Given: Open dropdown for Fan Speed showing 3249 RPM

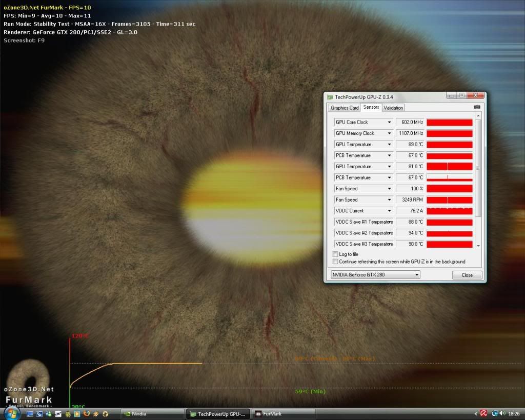Looking at the screenshot, I should click(390, 200).
